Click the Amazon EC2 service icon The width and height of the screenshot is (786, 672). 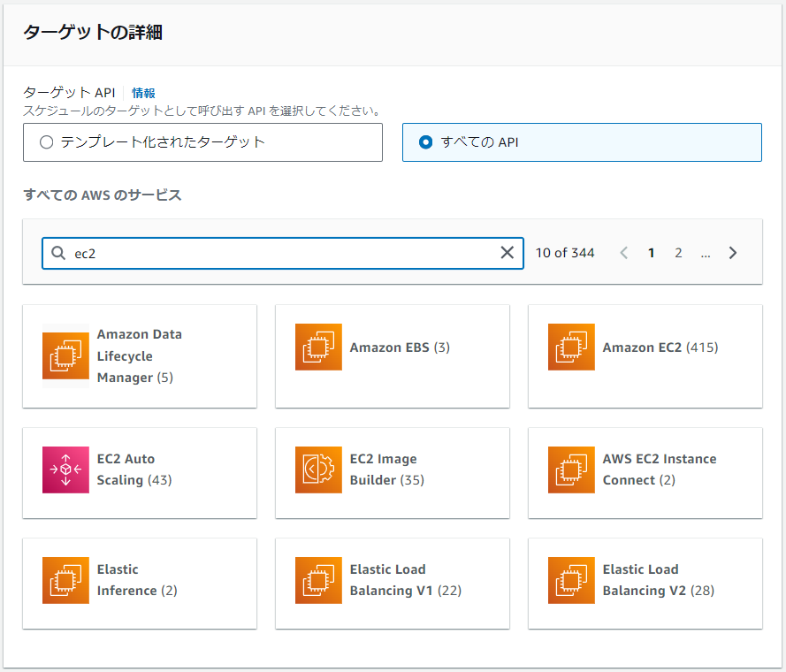coord(571,347)
